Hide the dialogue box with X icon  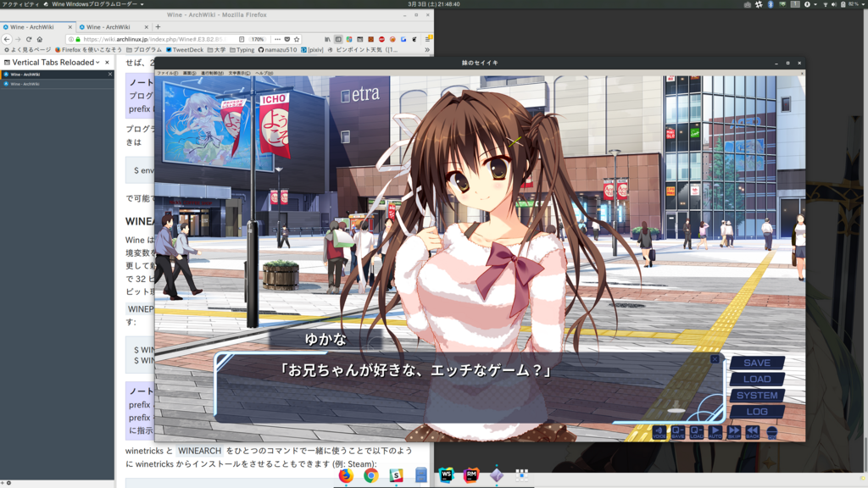click(715, 359)
